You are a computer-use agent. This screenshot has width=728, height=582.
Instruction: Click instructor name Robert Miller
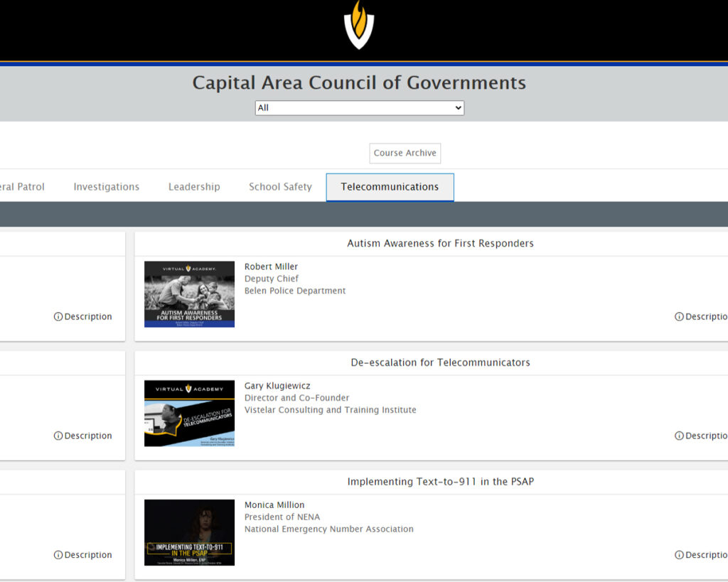[x=271, y=266]
